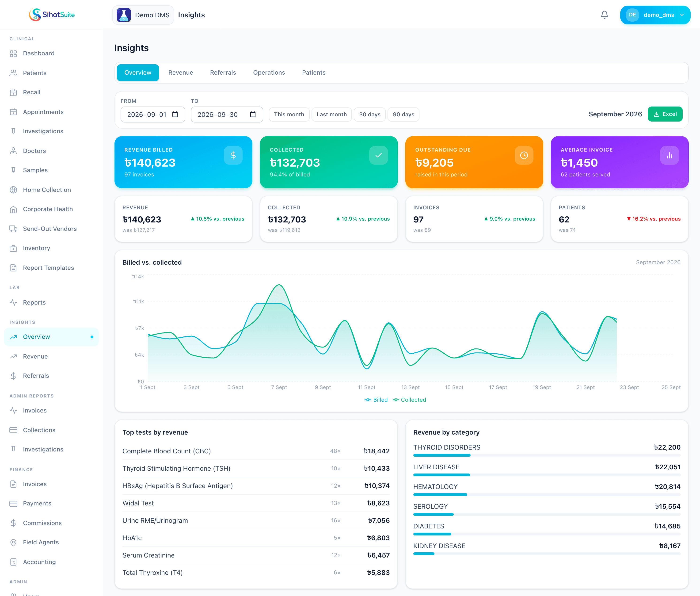Open Finance Invoices page
Image resolution: width=700 pixels, height=596 pixels.
[51, 484]
